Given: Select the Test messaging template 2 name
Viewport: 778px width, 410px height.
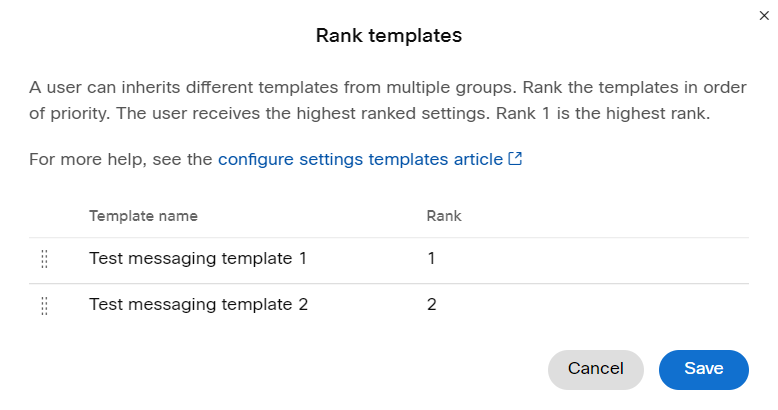Looking at the screenshot, I should (x=198, y=304).
